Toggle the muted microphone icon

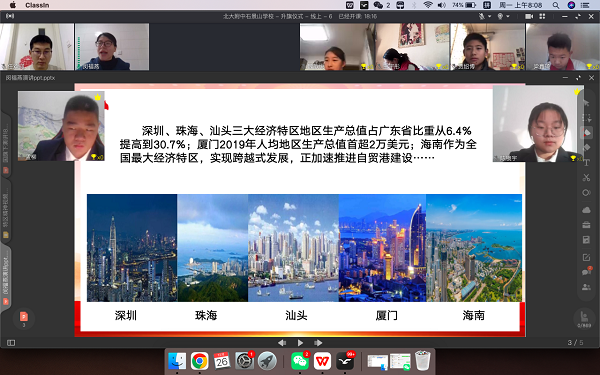point(482,16)
